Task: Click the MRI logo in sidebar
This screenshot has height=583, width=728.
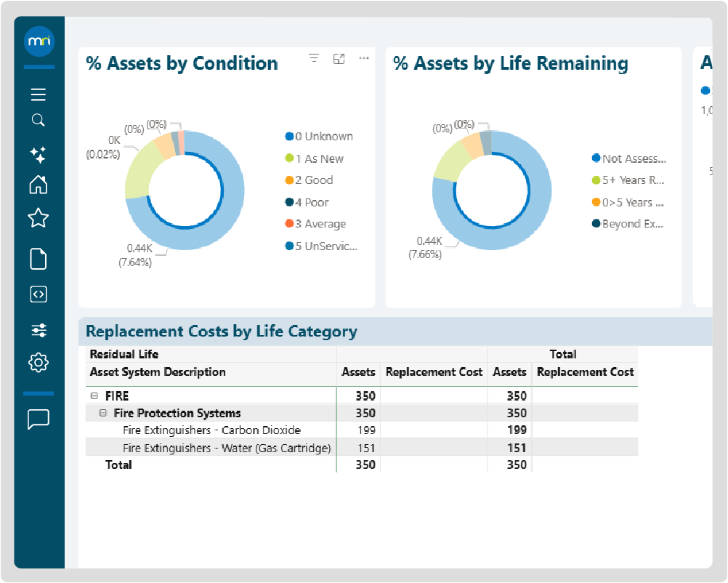Action: point(39,43)
